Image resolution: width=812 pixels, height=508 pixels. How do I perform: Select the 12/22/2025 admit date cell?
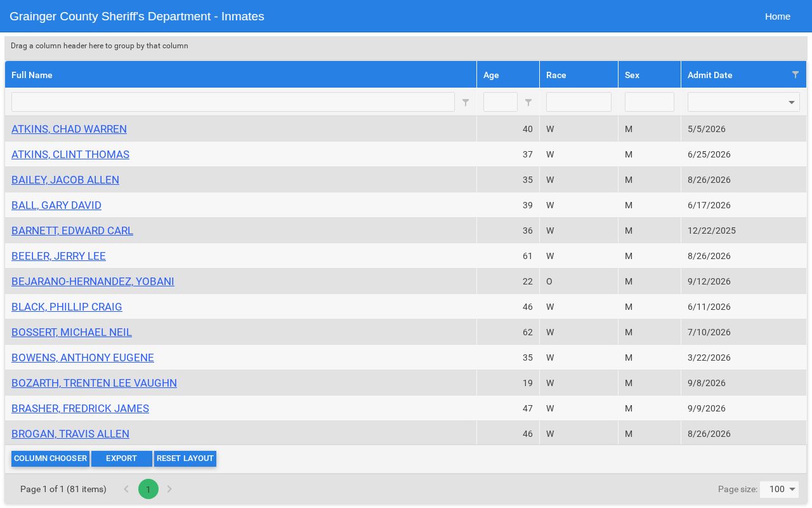point(743,231)
